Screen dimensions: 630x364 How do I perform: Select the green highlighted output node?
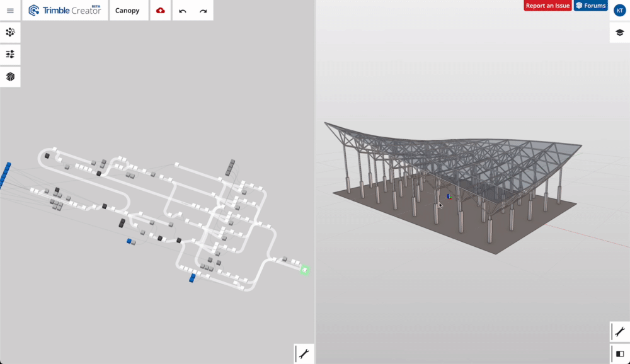tap(304, 270)
